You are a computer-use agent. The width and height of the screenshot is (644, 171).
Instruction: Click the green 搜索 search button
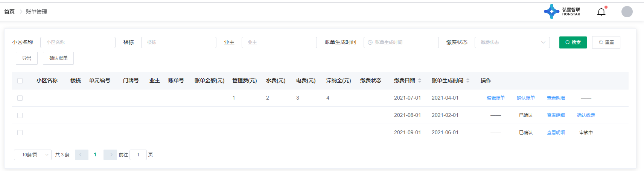tap(572, 42)
